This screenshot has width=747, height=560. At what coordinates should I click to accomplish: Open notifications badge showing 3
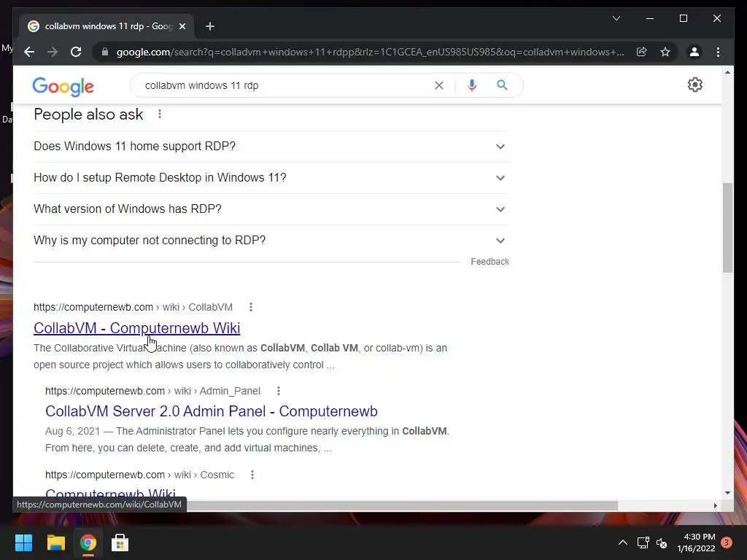(x=727, y=542)
